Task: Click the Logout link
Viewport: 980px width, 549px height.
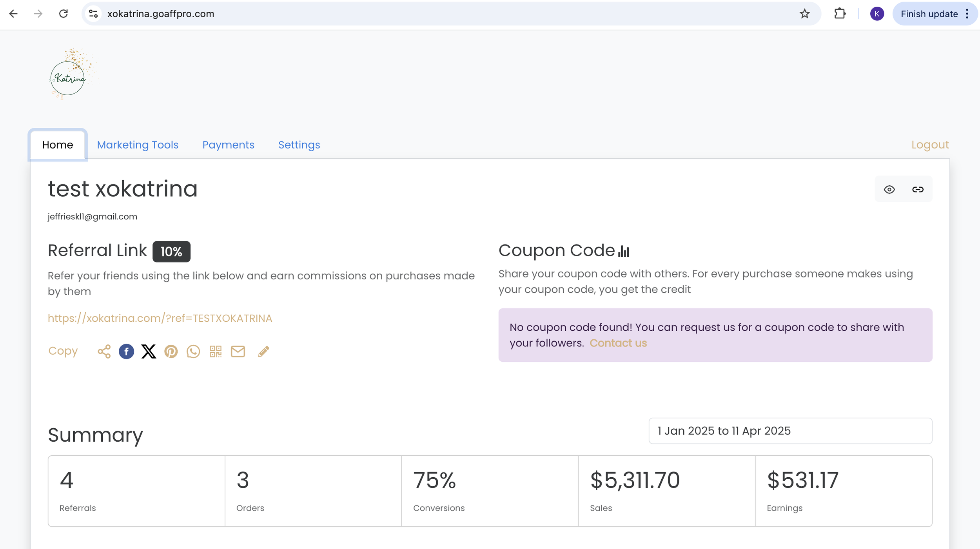Action: point(930,145)
